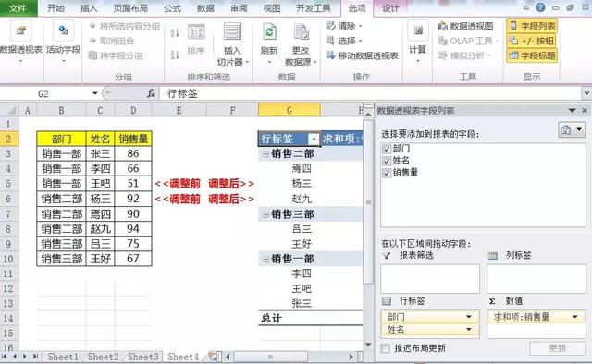Switch to the 开始 Home tab

point(55,8)
